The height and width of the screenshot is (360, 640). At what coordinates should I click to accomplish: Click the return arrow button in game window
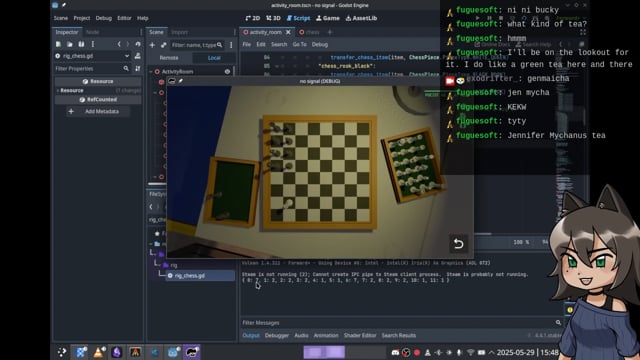458,244
